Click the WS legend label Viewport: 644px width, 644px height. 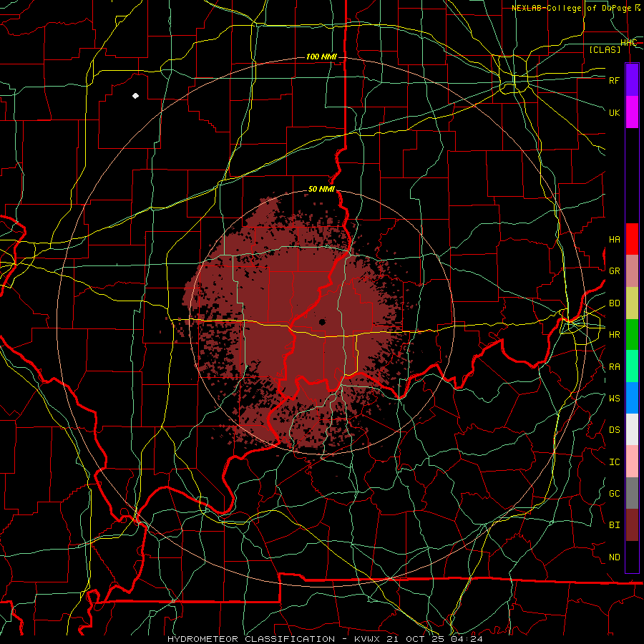tap(614, 399)
